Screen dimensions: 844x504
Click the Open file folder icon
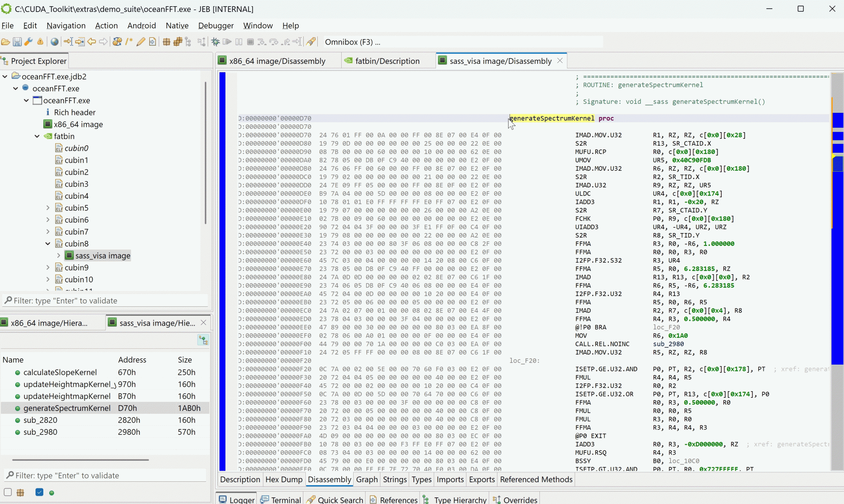[x=6, y=42]
